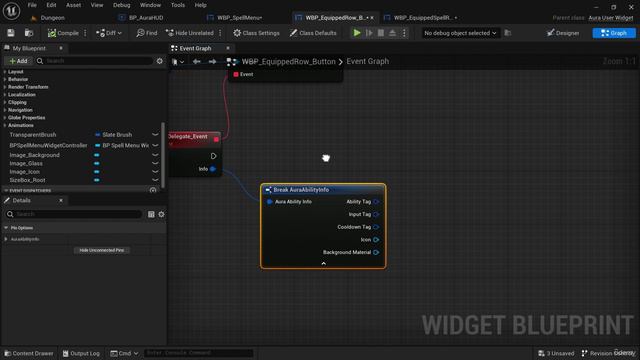Open the Details panel settings gear
This screenshot has width=640, height=360.
(x=161, y=214)
